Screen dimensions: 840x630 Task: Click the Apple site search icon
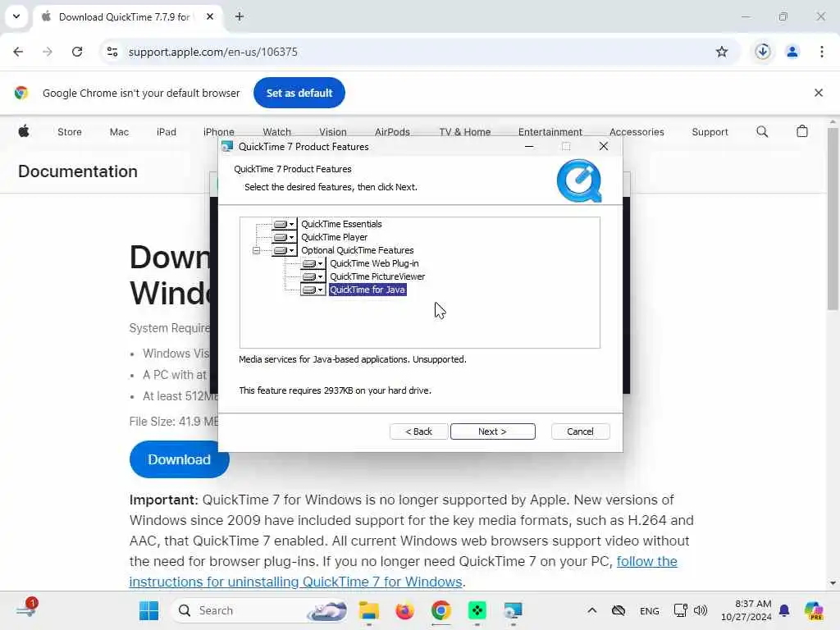coord(762,131)
